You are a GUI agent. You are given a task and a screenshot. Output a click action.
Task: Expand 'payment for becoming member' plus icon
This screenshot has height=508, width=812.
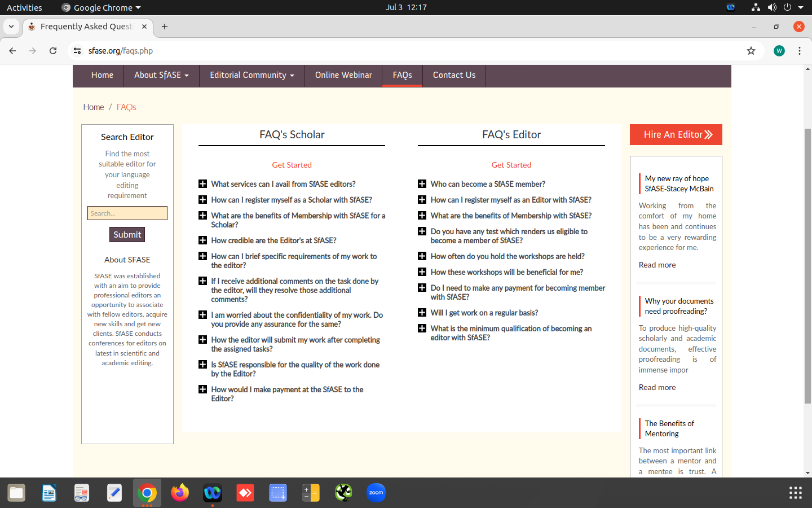[x=422, y=288]
